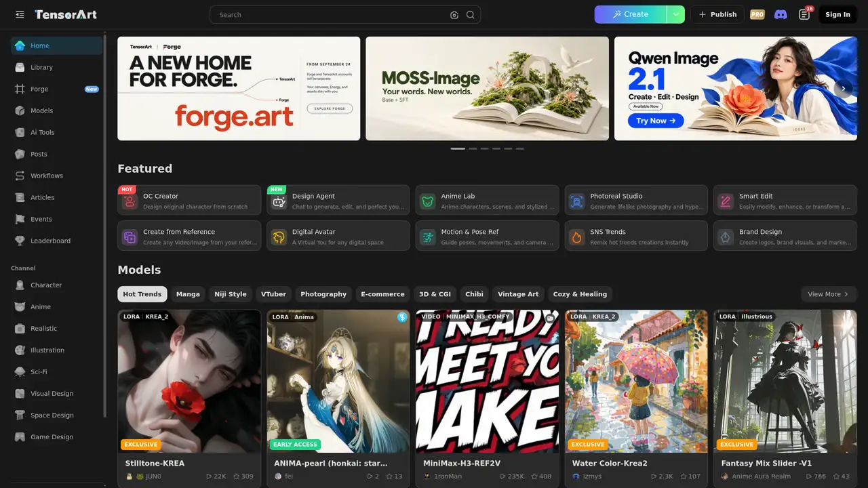Screen dimensions: 868x488
Task: Open Create from Reference icon
Action: click(130, 237)
